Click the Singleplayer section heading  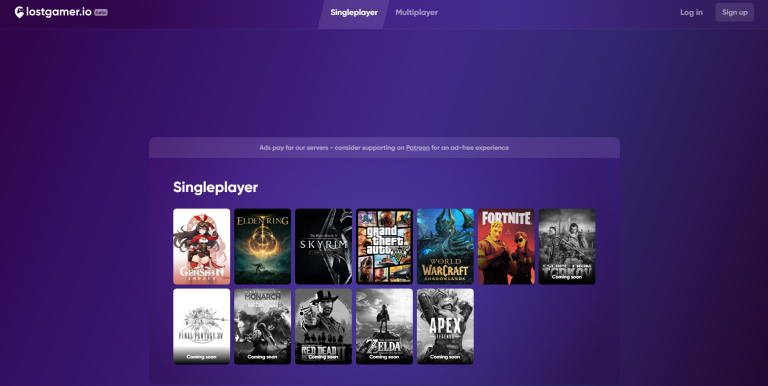tap(216, 187)
